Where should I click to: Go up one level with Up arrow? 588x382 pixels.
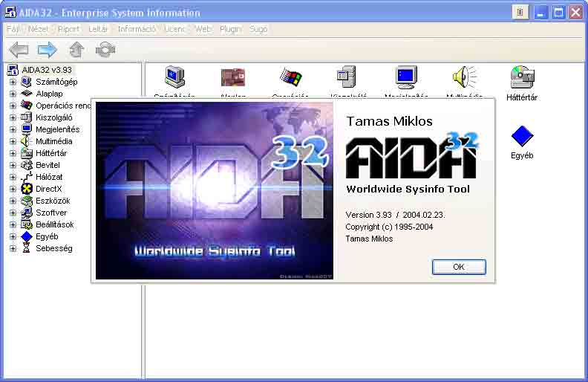click(x=76, y=50)
